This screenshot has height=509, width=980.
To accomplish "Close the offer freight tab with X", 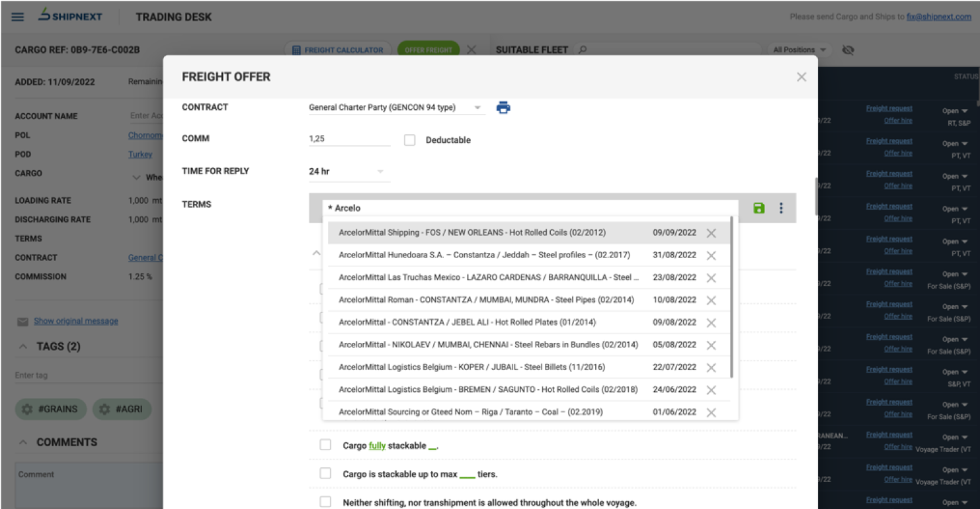I will point(471,50).
